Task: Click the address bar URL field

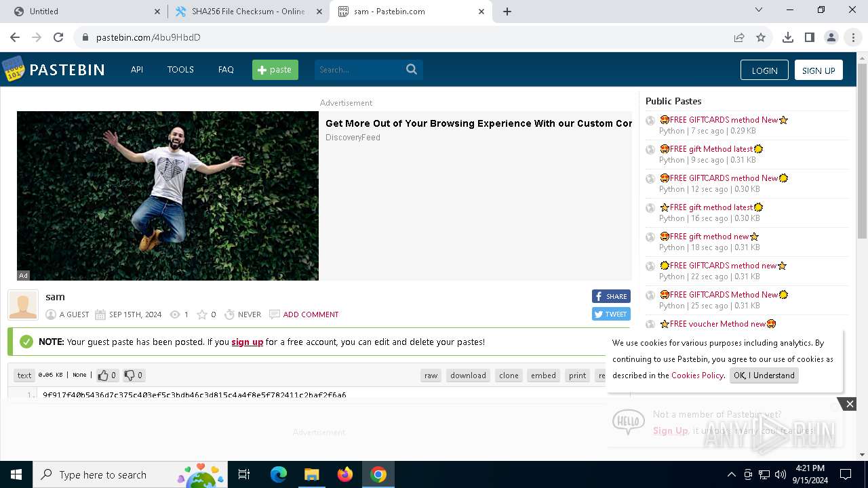Action: click(403, 37)
